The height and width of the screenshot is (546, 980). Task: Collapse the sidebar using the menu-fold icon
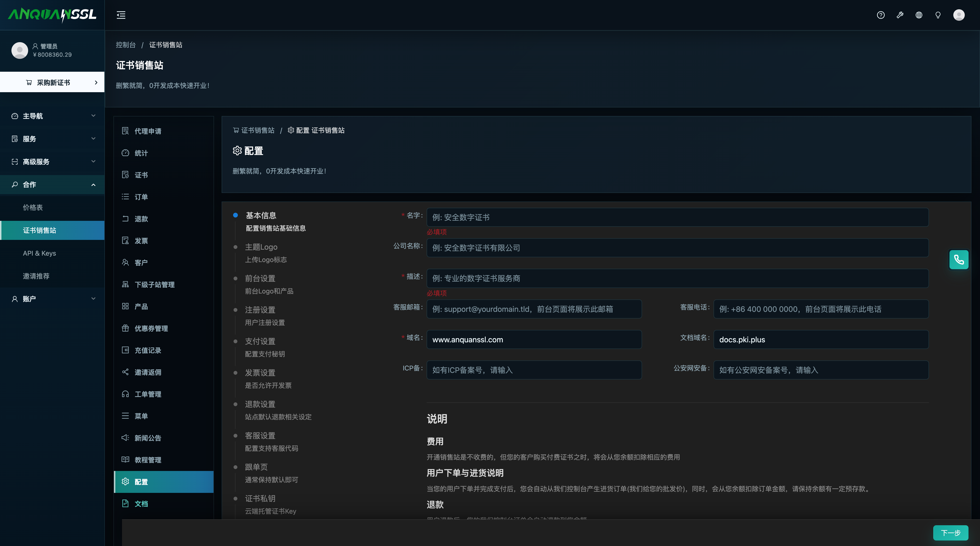click(x=121, y=15)
